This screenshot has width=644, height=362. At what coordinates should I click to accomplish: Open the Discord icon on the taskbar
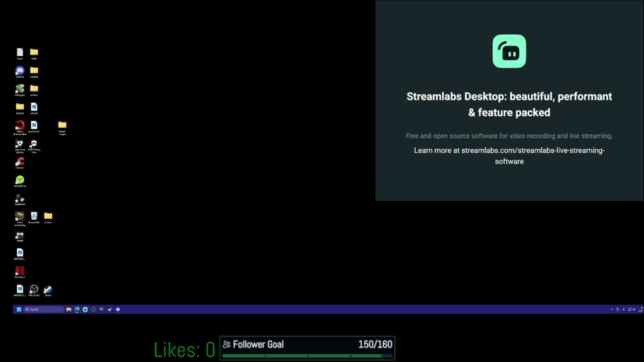pyautogui.click(x=118, y=309)
